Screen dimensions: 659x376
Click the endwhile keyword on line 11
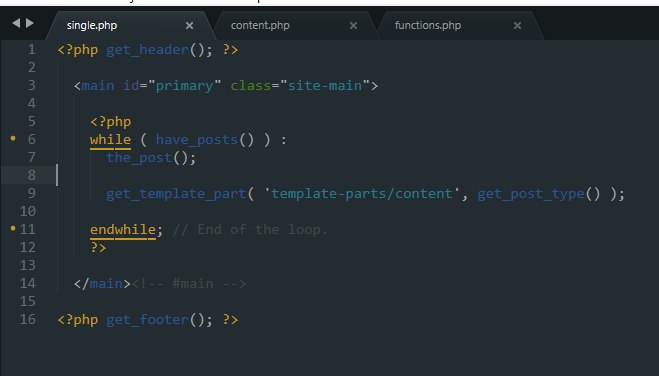[x=123, y=230]
